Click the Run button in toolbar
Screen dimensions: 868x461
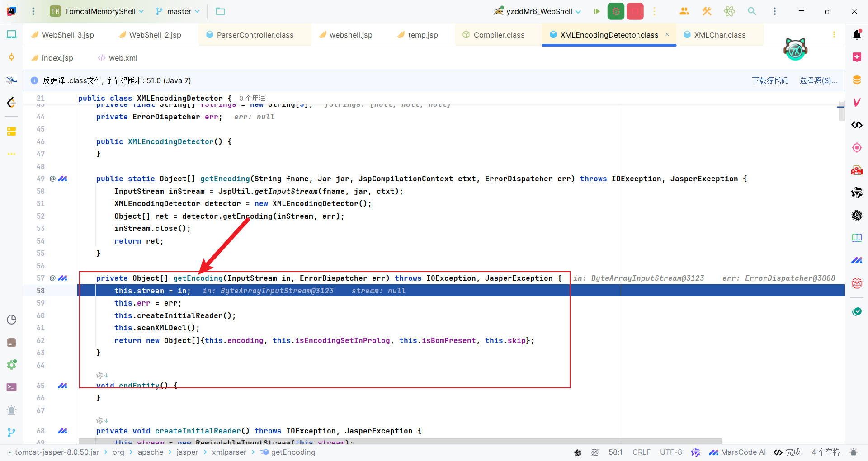pyautogui.click(x=597, y=11)
